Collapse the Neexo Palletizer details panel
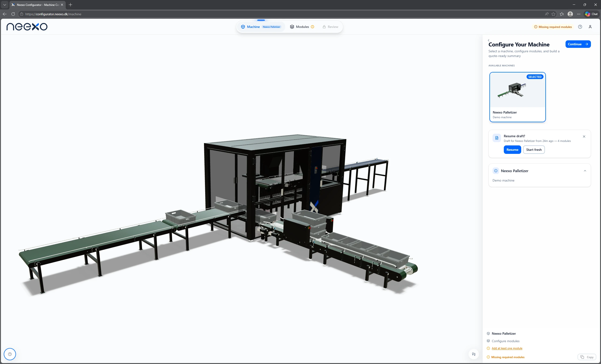The height and width of the screenshot is (364, 601). pyautogui.click(x=585, y=171)
